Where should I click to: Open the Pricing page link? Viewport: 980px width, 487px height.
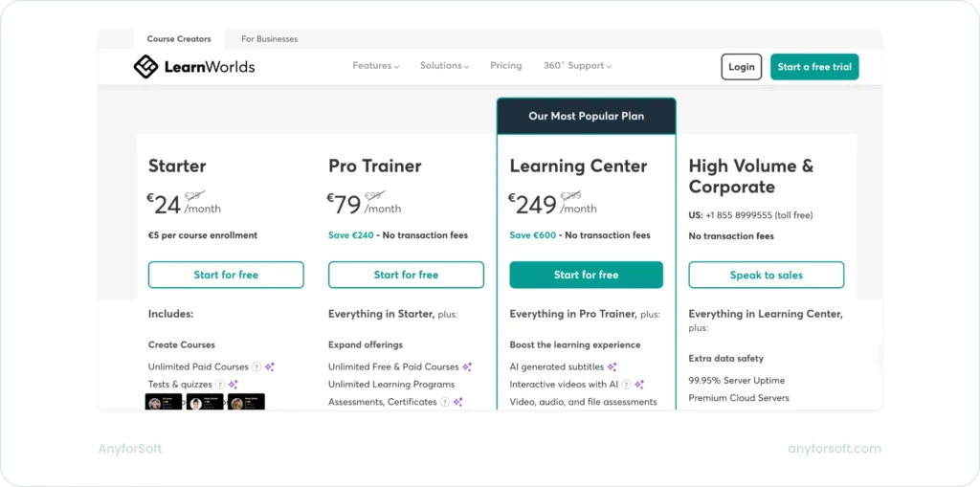(505, 66)
